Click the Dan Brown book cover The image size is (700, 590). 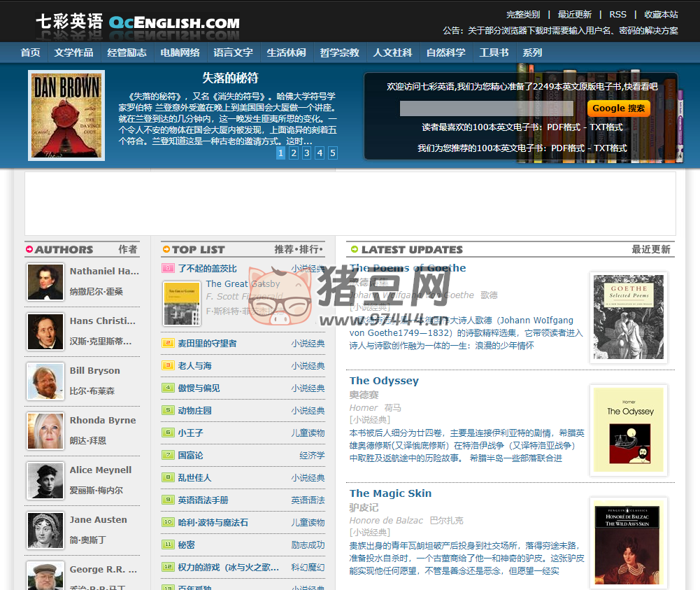pyautogui.click(x=66, y=115)
